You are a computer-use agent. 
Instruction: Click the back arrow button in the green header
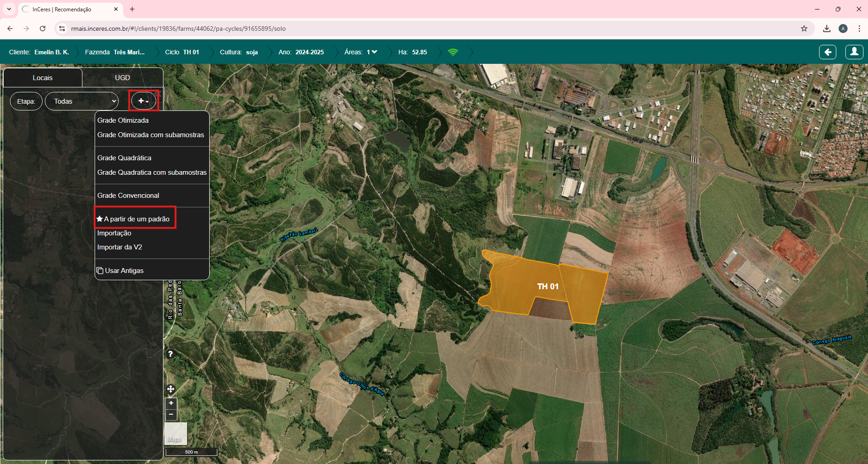827,52
